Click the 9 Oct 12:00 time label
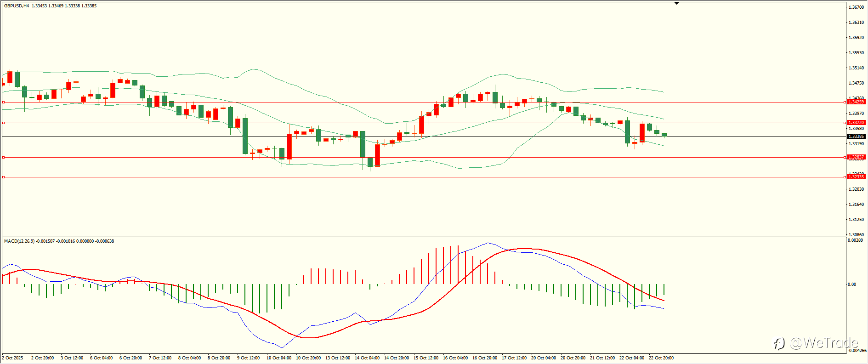Screen dimensions: 868x364 [249, 358]
